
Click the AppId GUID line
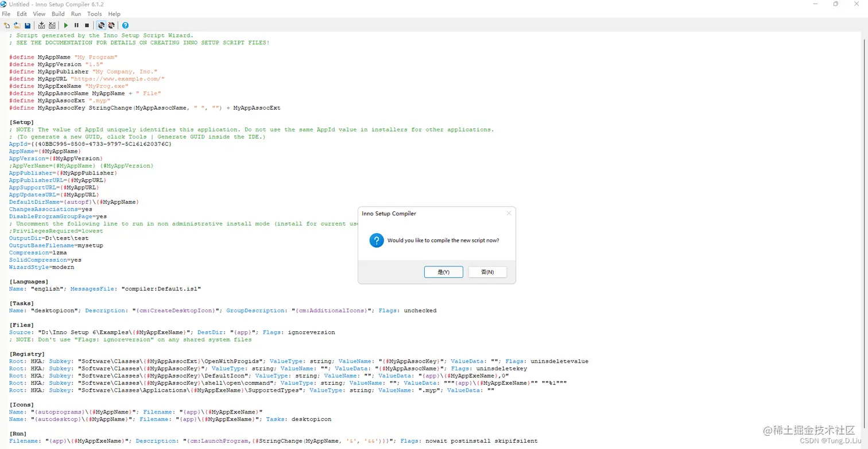click(x=90, y=144)
